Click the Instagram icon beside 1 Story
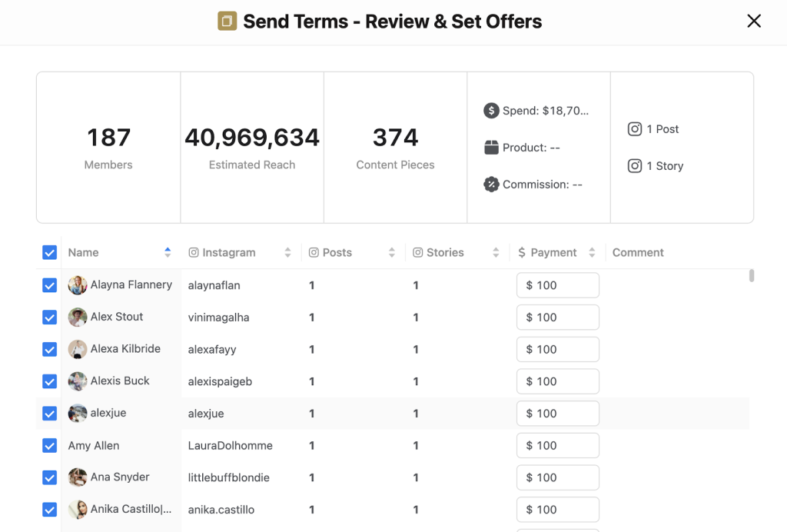This screenshot has width=787, height=532. (x=634, y=165)
